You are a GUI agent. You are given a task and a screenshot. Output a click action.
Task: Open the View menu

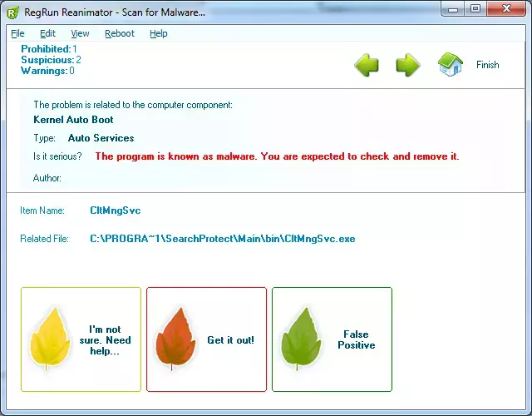point(80,33)
